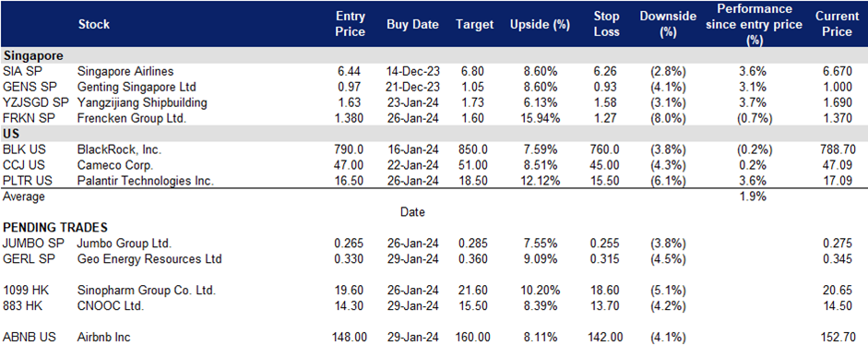This screenshot has height=345, width=868.
Task: Select the Entry Price column header
Action: pyautogui.click(x=351, y=24)
